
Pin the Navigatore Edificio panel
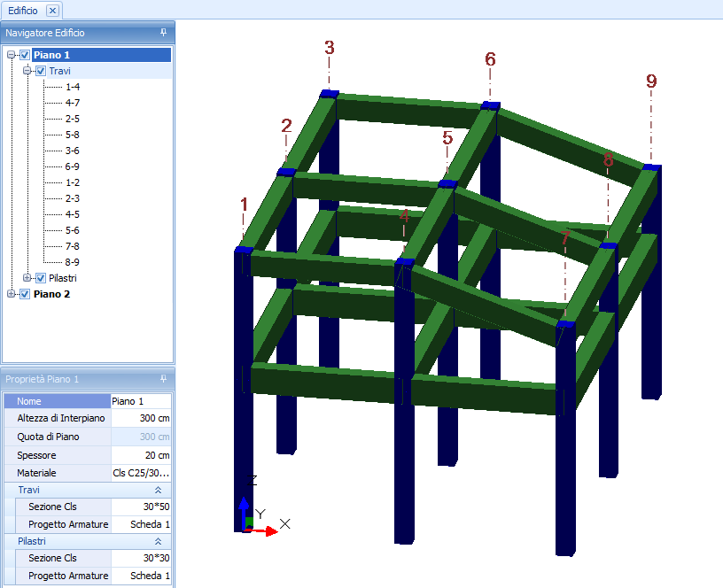[163, 32]
